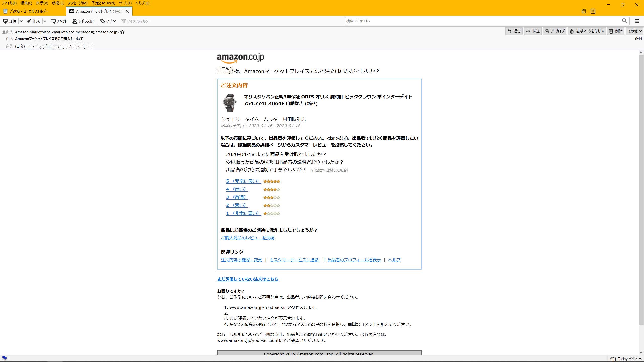The width and height of the screenshot is (644, 362).
Task: Select rating 2 (悪い) link
Action: (x=237, y=205)
